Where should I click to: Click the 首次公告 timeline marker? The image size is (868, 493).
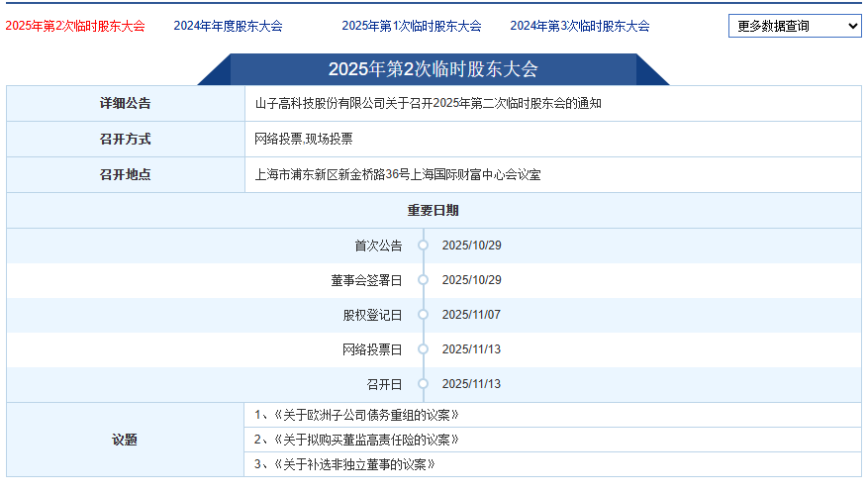click(x=424, y=246)
